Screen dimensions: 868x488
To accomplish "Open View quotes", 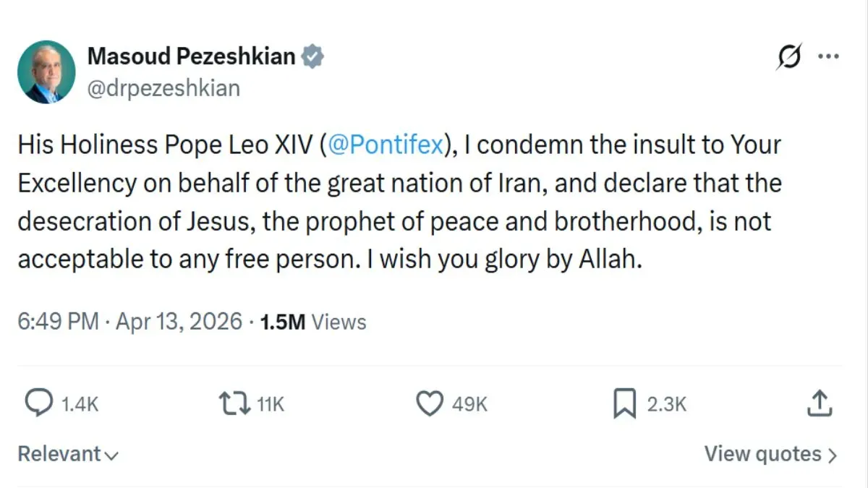I will (x=762, y=455).
